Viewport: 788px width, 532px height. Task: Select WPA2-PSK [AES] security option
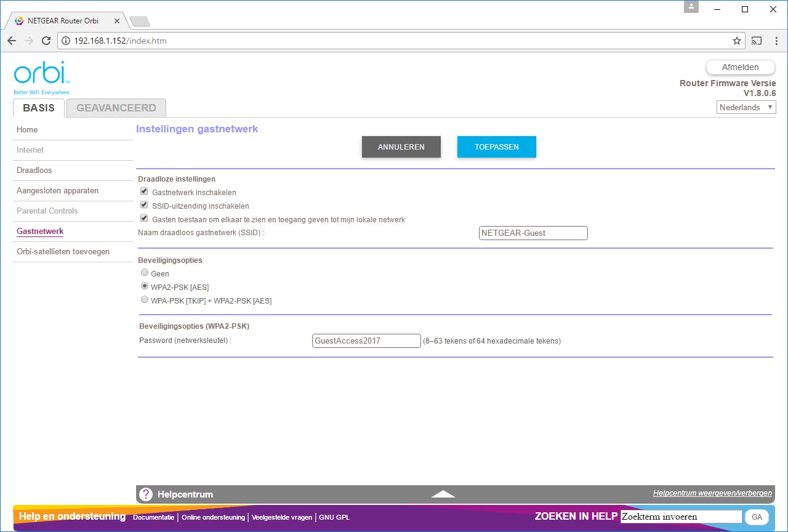pos(145,286)
